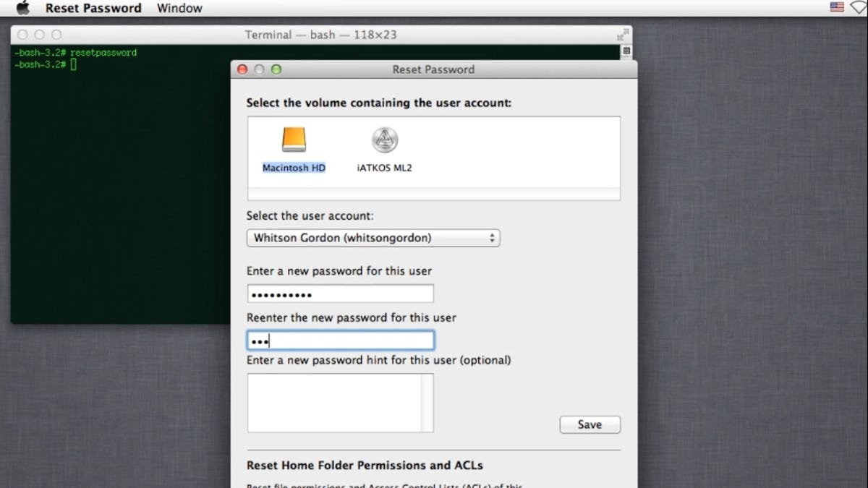The width and height of the screenshot is (868, 488).
Task: Click the password hint area scrollbar
Action: point(427,403)
